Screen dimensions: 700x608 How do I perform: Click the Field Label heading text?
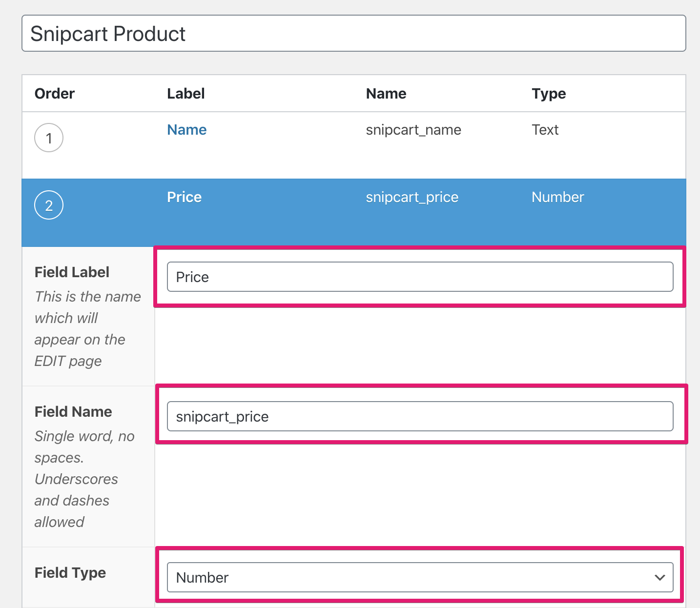72,272
